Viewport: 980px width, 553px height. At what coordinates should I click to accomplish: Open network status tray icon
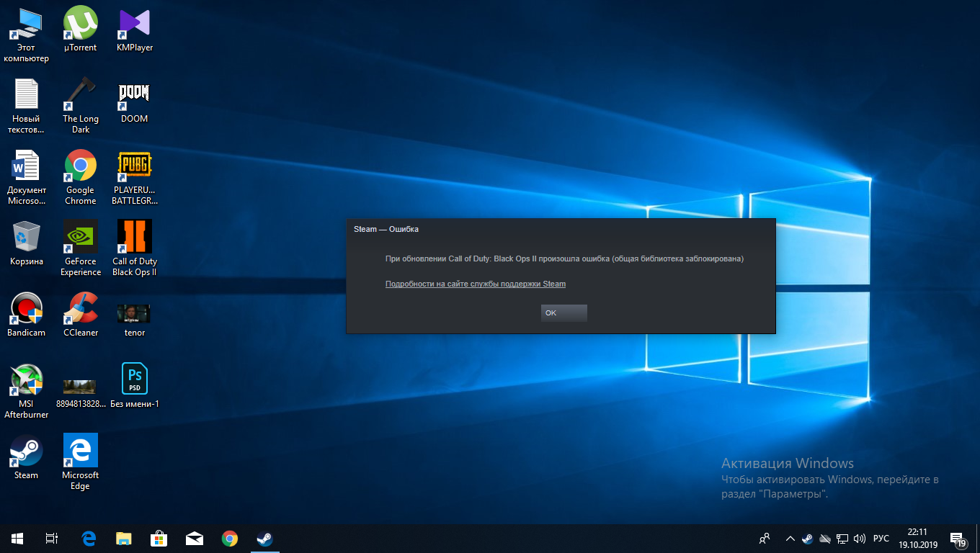click(x=842, y=539)
